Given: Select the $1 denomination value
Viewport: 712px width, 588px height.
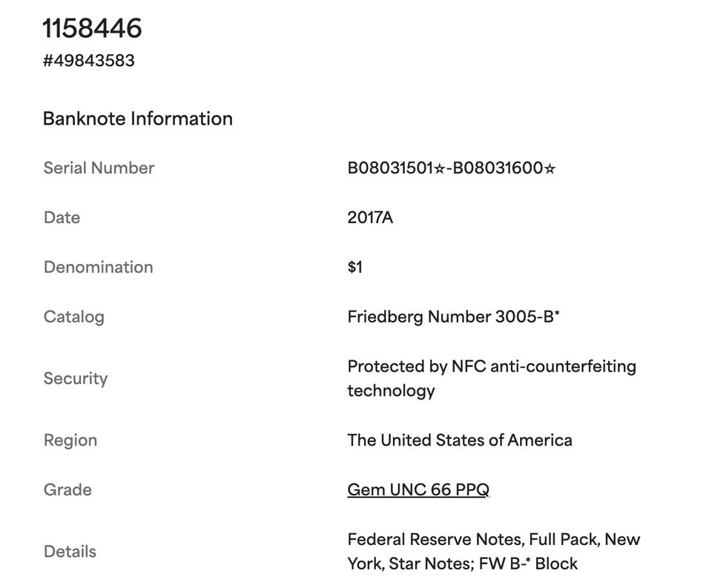Looking at the screenshot, I should [355, 268].
